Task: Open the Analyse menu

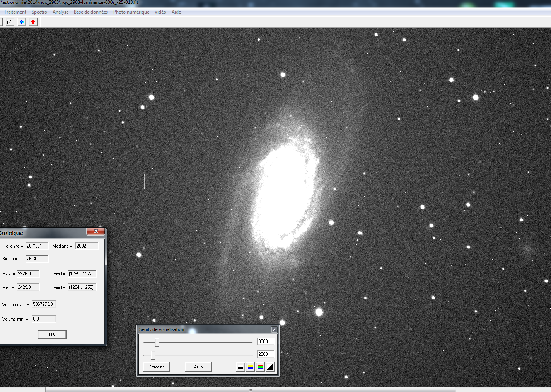Action: [60, 12]
